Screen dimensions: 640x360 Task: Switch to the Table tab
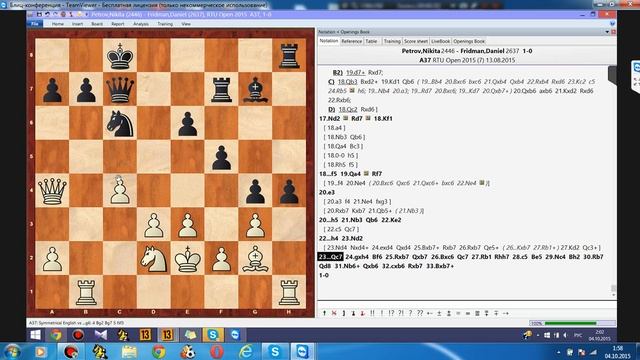coord(371,41)
